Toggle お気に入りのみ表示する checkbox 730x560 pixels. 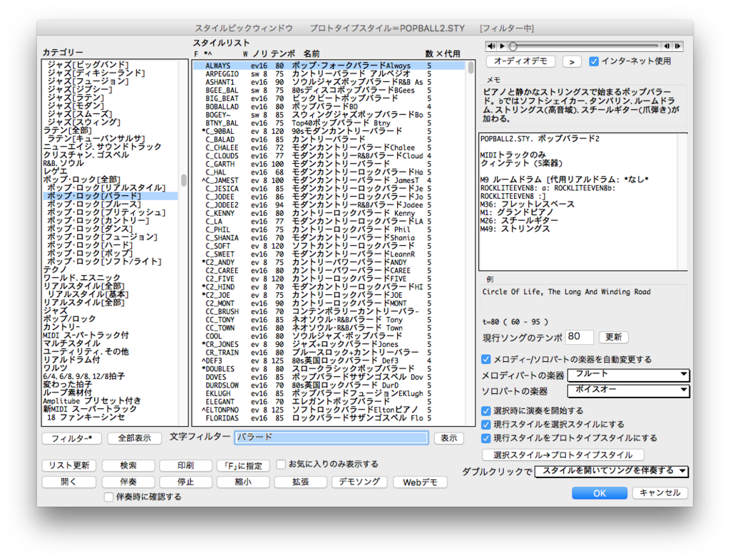click(x=281, y=465)
